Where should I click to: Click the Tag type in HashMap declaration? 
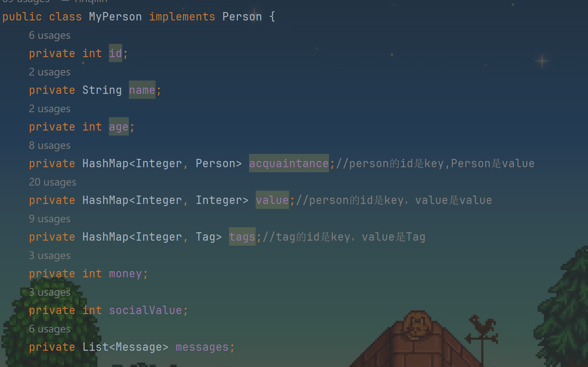(206, 237)
